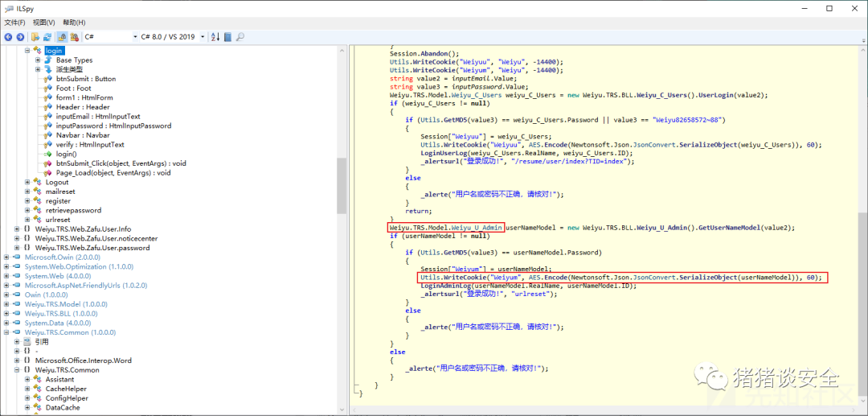Toggle the show private types padlock icon

click(x=62, y=37)
